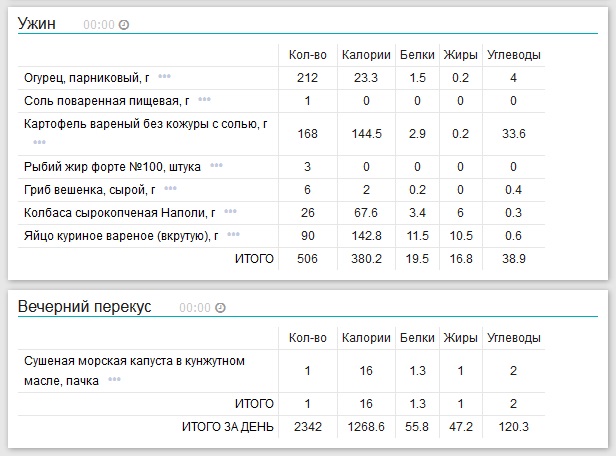Click the 00:00 time for Ужин
Screen dimensions: 616x456
pyautogui.click(x=99, y=24)
